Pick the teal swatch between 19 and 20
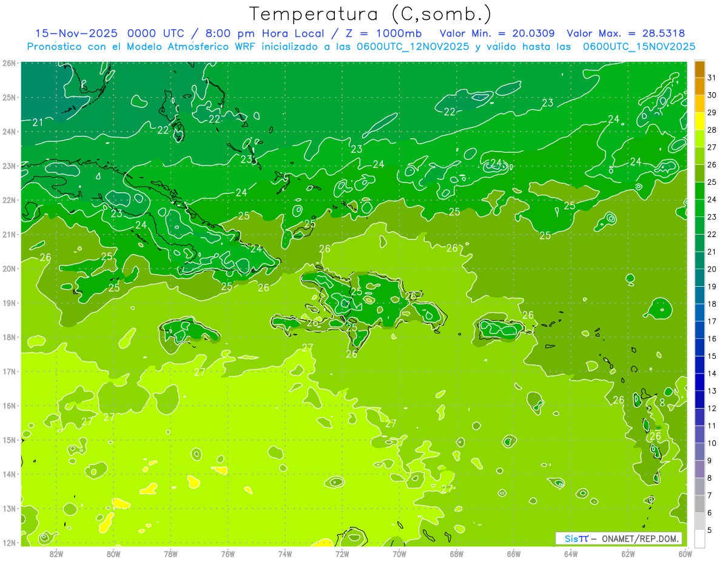The image size is (728, 562). click(x=699, y=278)
